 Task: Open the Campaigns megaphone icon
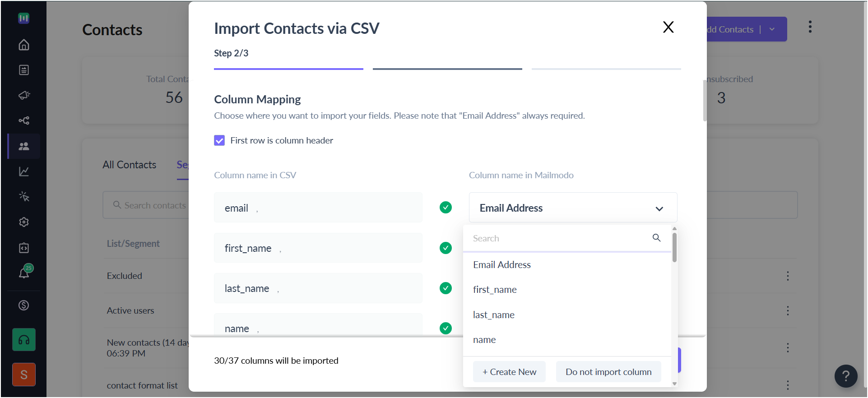pyautogui.click(x=24, y=95)
